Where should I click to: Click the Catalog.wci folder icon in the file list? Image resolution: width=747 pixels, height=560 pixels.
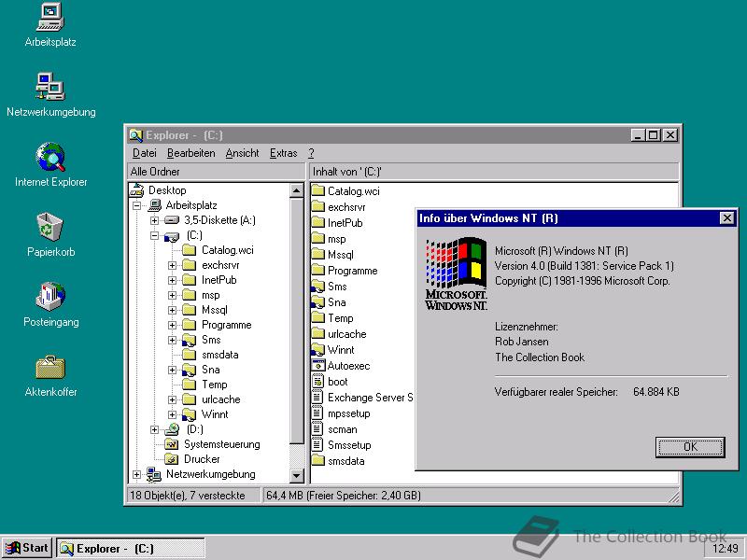317,191
